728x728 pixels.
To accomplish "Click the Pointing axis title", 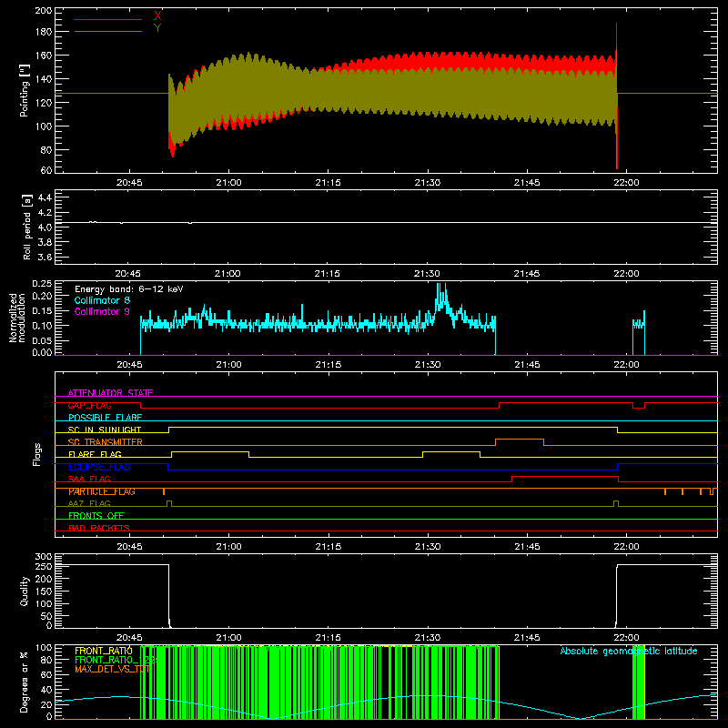I will coord(25,90).
